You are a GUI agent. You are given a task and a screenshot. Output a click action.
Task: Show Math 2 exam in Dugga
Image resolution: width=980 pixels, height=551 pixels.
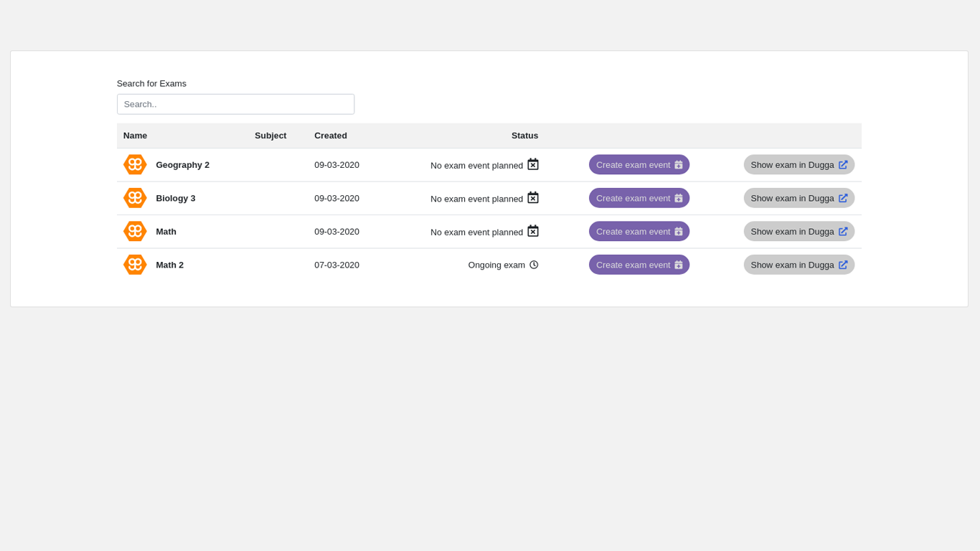(799, 265)
